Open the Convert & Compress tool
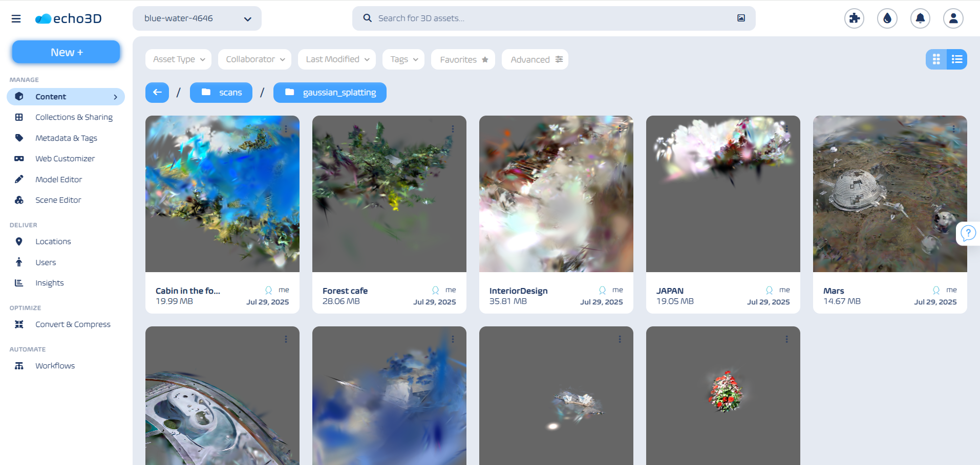Screen dimensions: 980x465 click(72, 324)
